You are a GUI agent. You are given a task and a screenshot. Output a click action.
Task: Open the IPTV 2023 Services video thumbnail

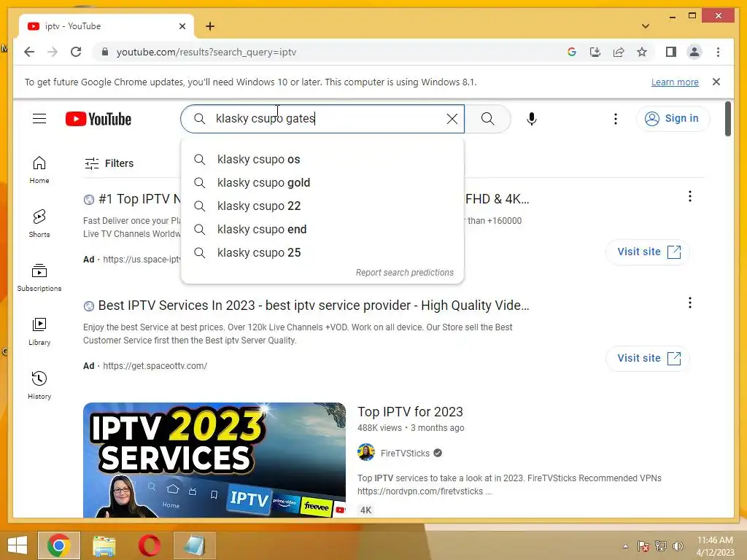tap(214, 460)
